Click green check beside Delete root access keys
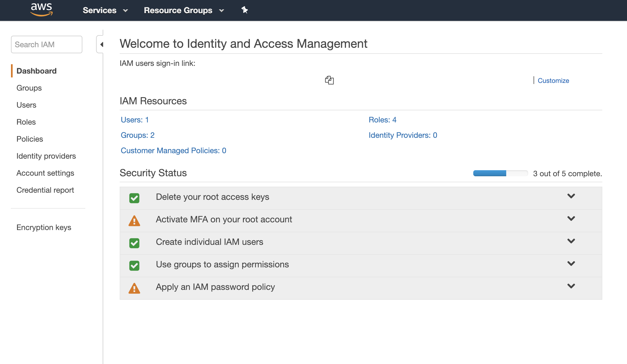 [134, 198]
